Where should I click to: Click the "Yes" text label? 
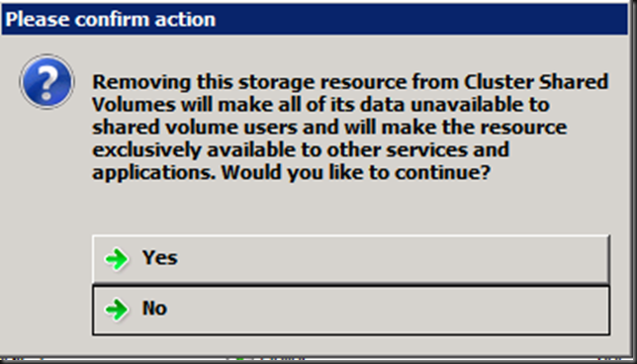tap(159, 257)
